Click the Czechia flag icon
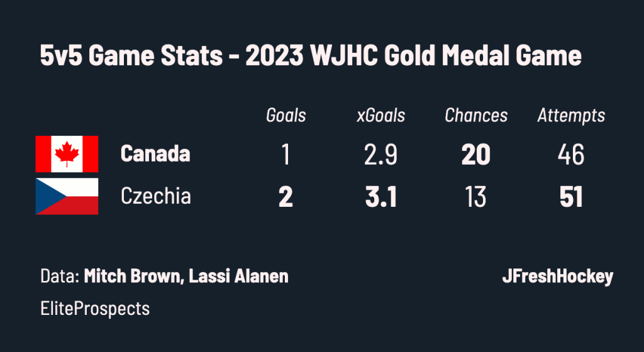 [x=67, y=196]
